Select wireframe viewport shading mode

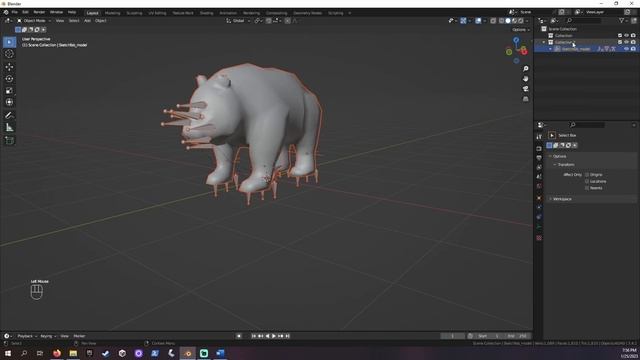coord(502,21)
